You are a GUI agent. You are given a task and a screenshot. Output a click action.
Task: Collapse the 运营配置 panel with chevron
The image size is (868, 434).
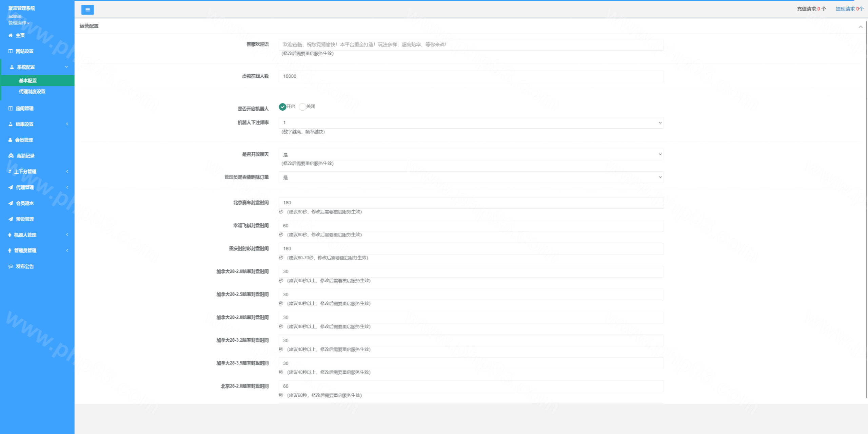pos(860,27)
